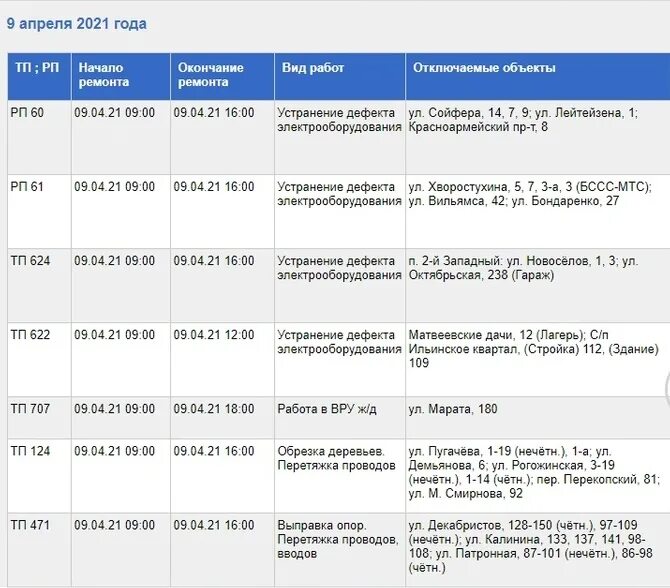Click the work type cell in the ТП 624 row

(x=340, y=285)
